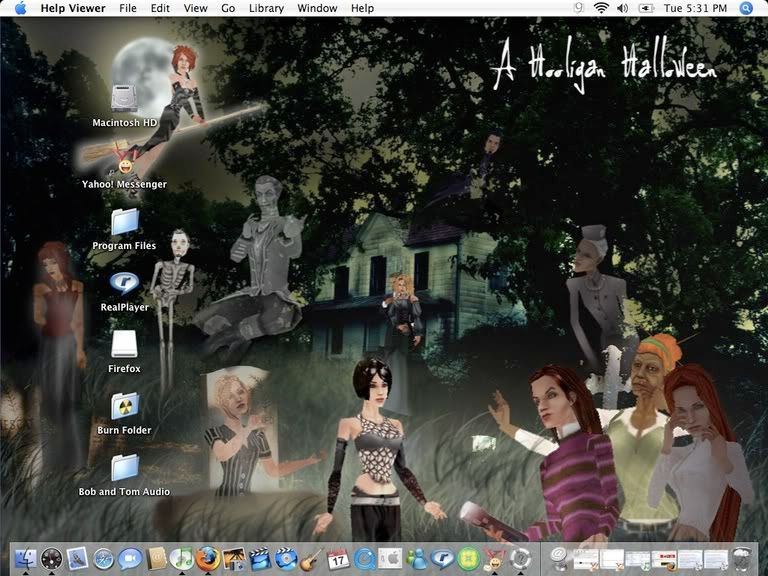Open iPhoto from the Dock
Screen dimensions: 768x576
click(x=234, y=559)
